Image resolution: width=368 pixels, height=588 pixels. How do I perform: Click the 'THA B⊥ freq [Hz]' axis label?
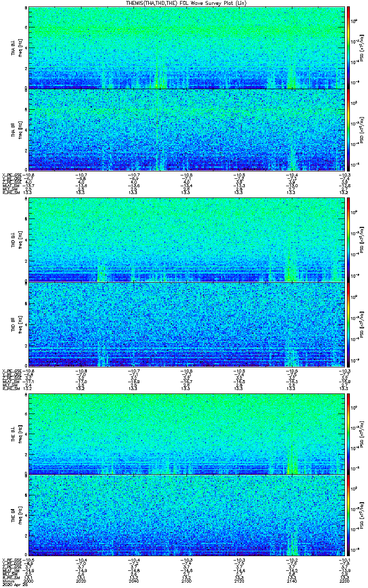point(17,48)
